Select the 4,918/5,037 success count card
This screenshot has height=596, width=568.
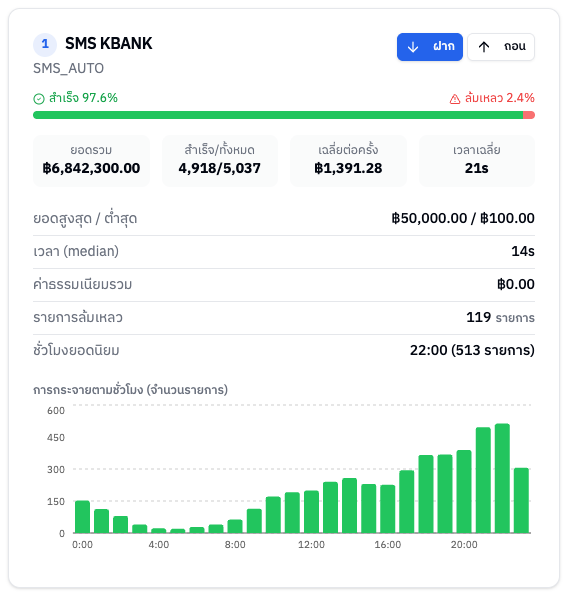(220, 160)
